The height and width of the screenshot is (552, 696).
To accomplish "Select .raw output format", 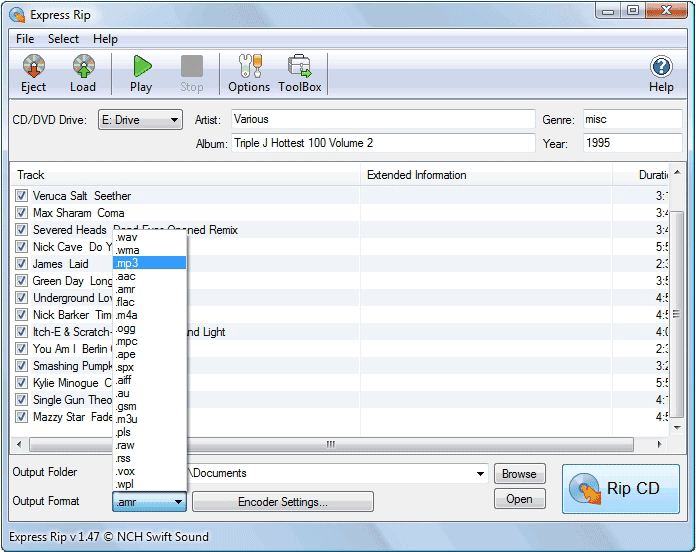I will [x=150, y=445].
